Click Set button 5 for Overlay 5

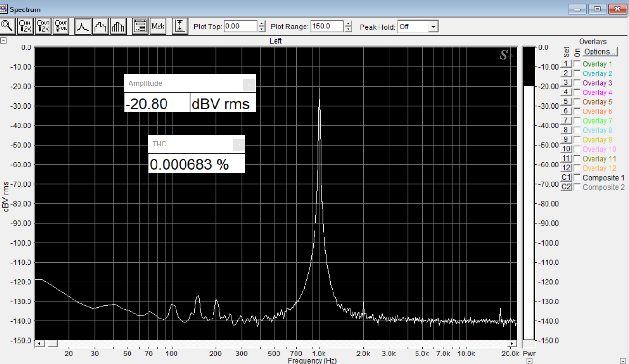tap(566, 102)
